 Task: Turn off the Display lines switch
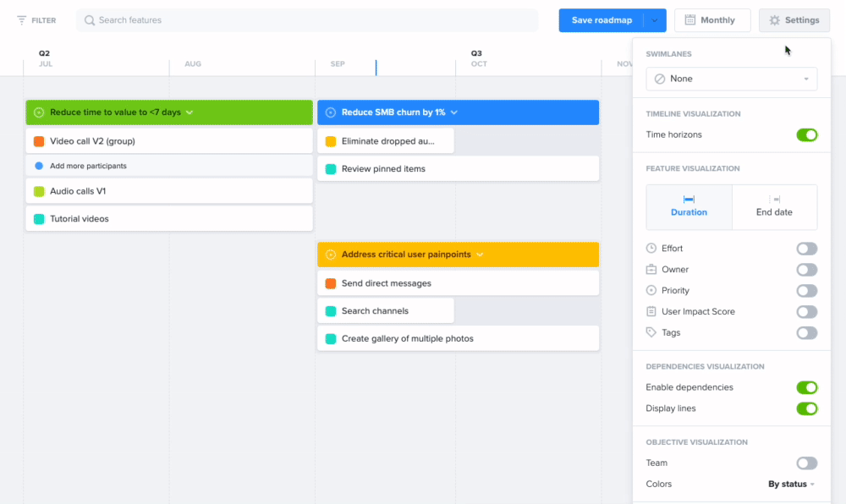tap(806, 408)
